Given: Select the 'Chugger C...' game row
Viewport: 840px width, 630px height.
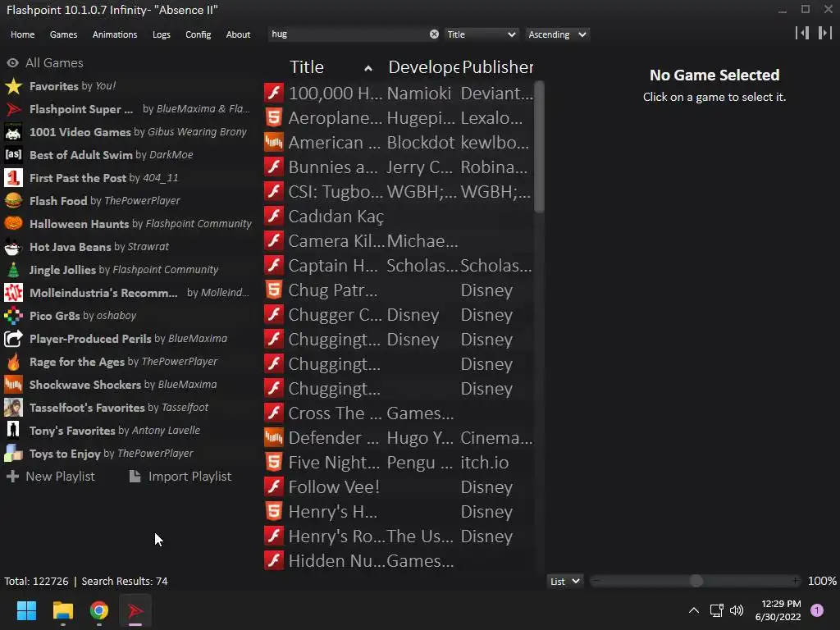Looking at the screenshot, I should [x=399, y=314].
